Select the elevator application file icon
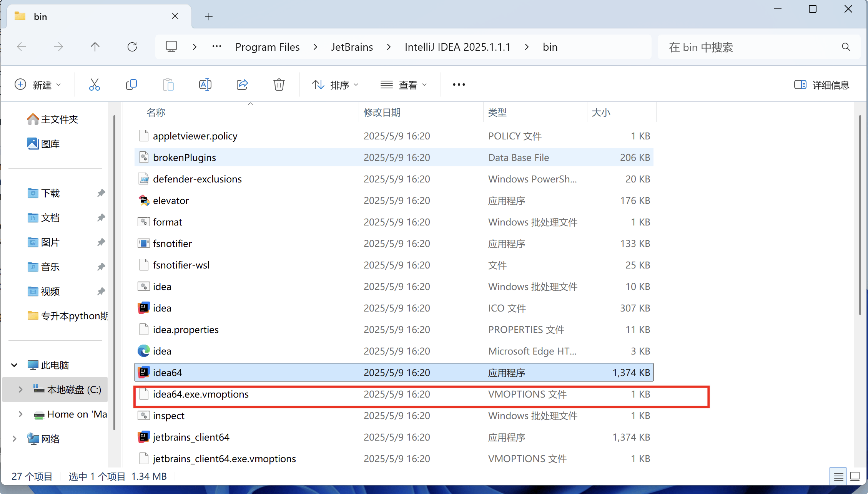868x494 pixels. point(144,201)
